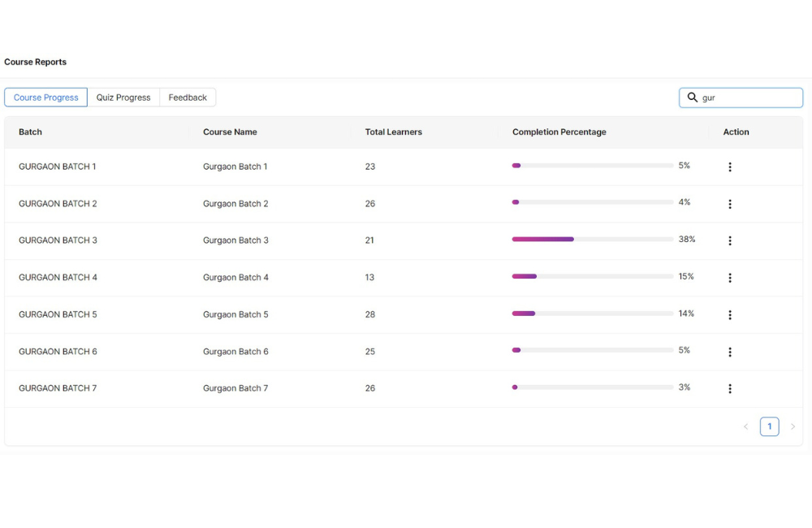
Task: Click the 14% completion value
Action: 686,314
